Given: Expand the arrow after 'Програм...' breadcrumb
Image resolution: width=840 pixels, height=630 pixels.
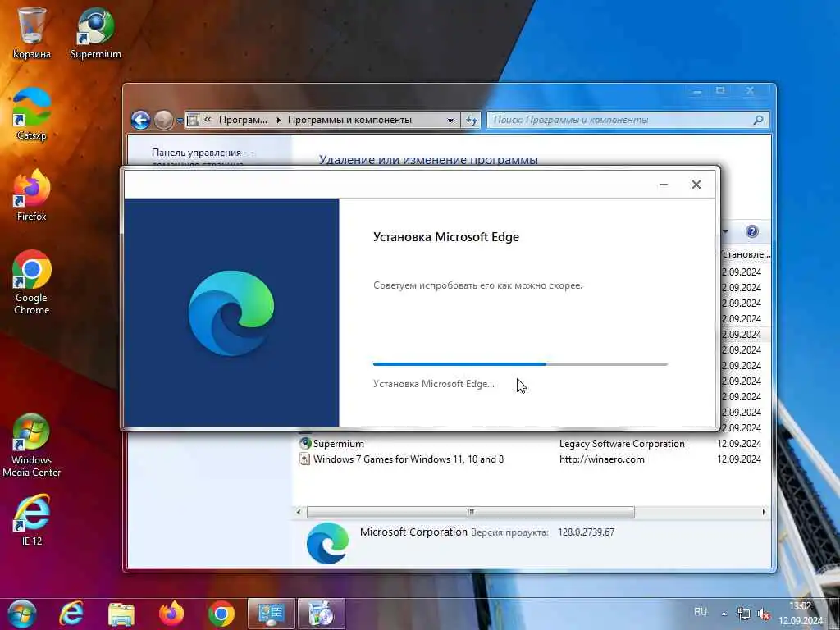Looking at the screenshot, I should pos(279,120).
